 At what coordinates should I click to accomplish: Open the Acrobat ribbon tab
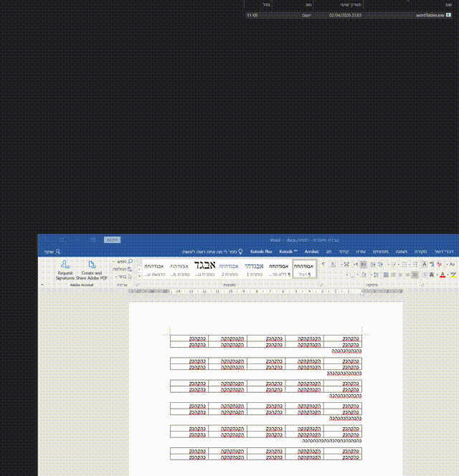pyautogui.click(x=311, y=252)
